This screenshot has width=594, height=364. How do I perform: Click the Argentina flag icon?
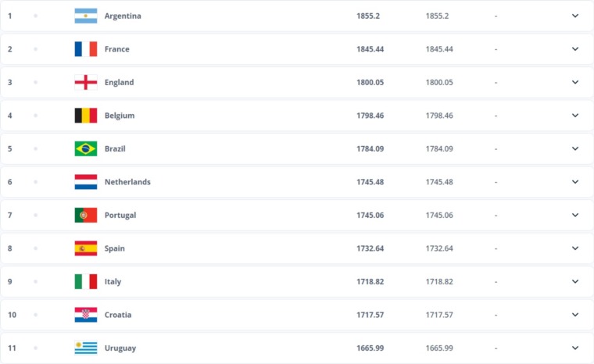point(86,16)
